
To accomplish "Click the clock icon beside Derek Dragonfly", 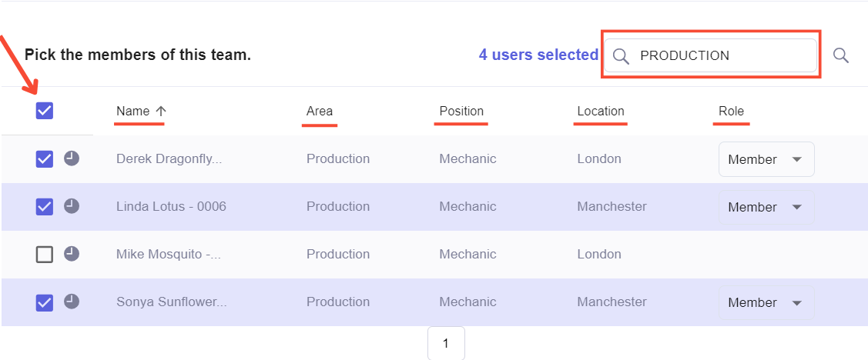I will click(72, 158).
